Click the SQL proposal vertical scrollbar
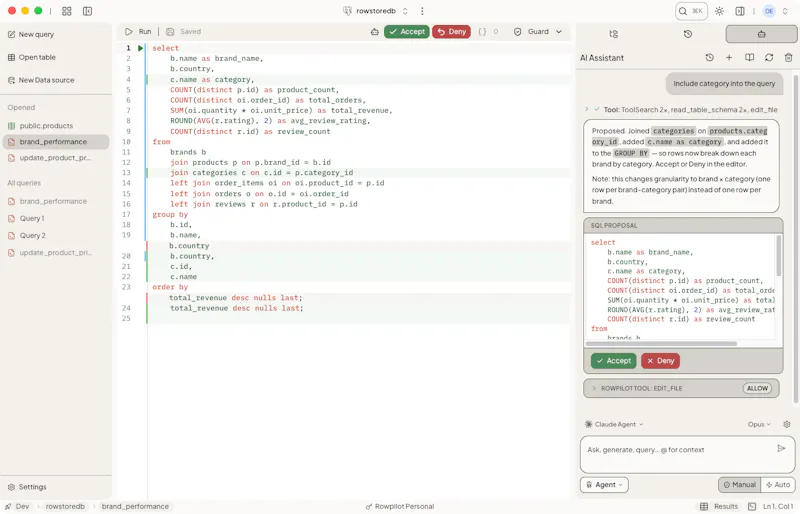 click(778, 255)
